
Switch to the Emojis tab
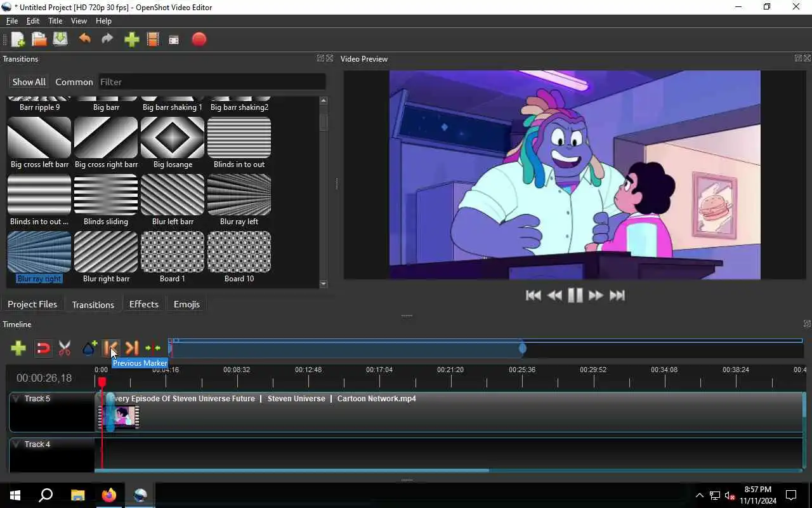coord(187,304)
